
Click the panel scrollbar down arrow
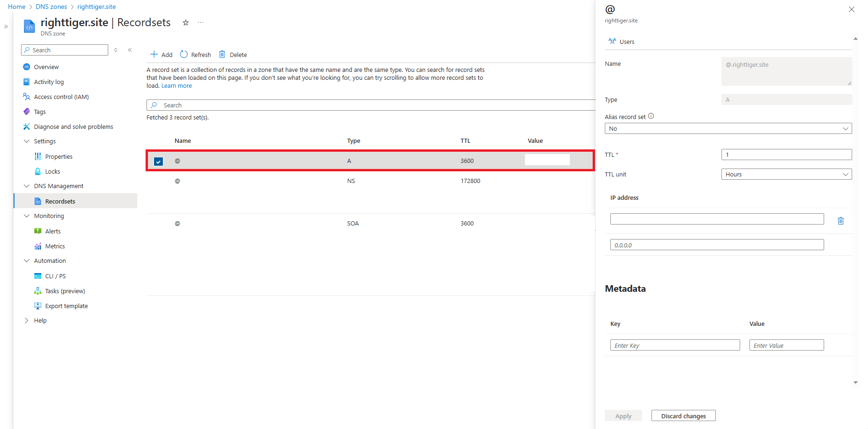point(855,382)
